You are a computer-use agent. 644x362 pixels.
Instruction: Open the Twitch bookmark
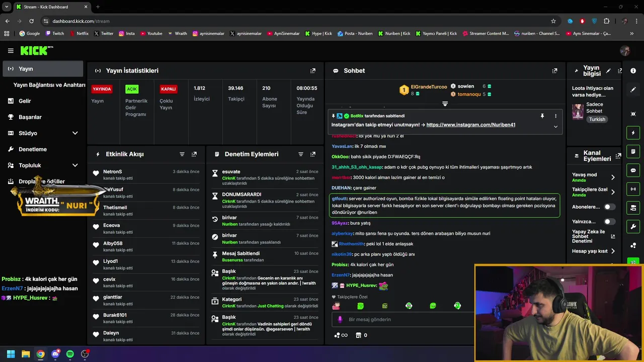55,34
